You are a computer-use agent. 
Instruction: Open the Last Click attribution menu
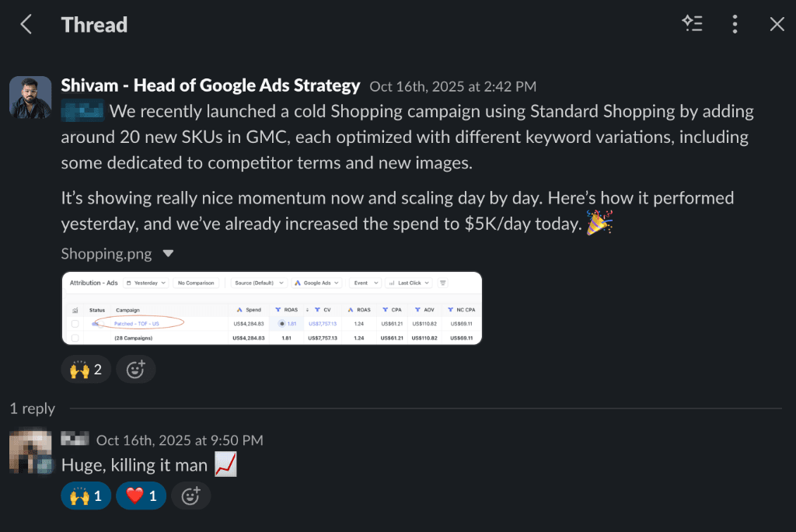tap(410, 283)
